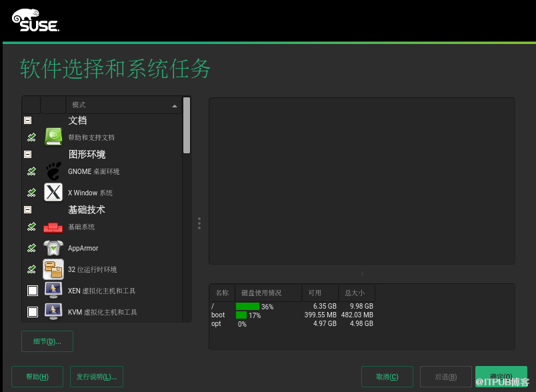Toggle the AppArmor selection checkmark
Viewport: 536px width, 392px height.
(x=31, y=248)
